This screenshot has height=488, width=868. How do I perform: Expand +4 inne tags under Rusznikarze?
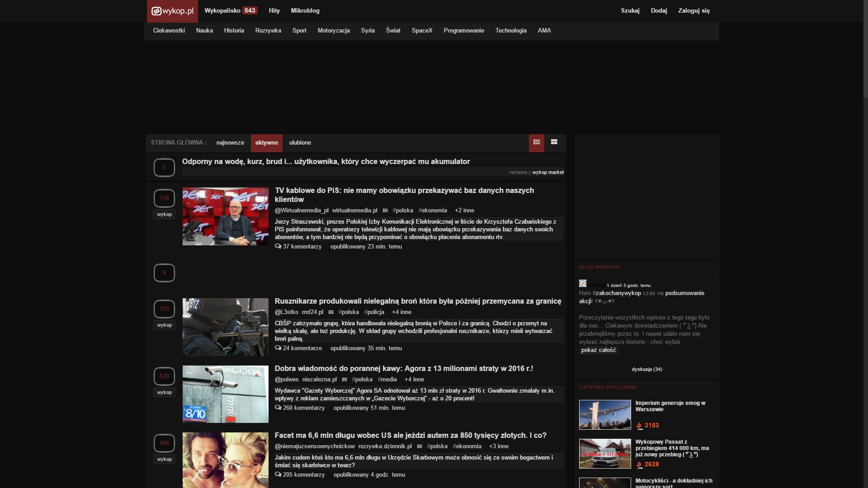tap(401, 312)
